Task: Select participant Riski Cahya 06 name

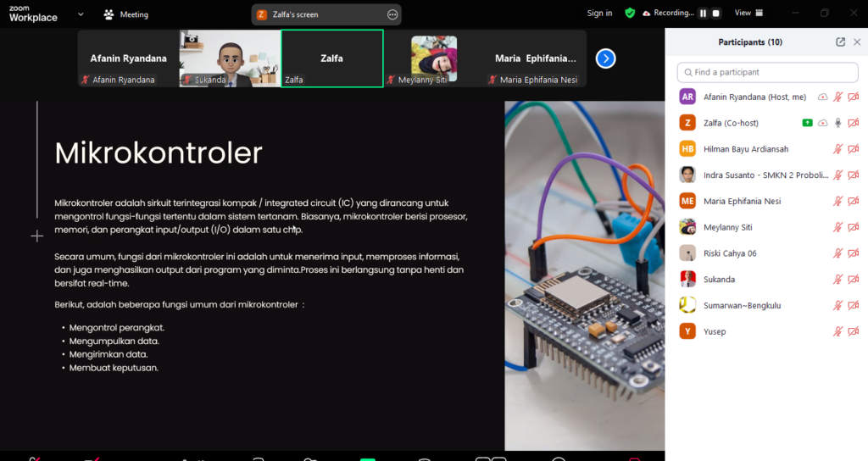Action: coord(730,253)
